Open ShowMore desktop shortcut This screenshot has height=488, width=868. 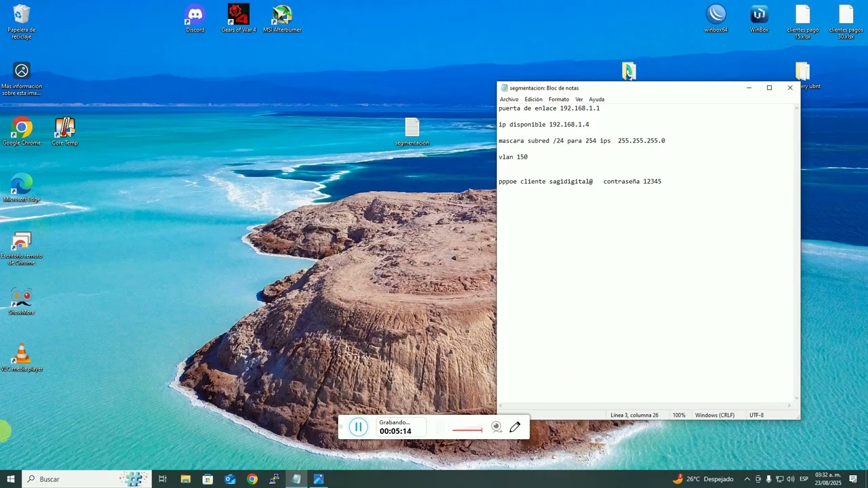[22, 301]
